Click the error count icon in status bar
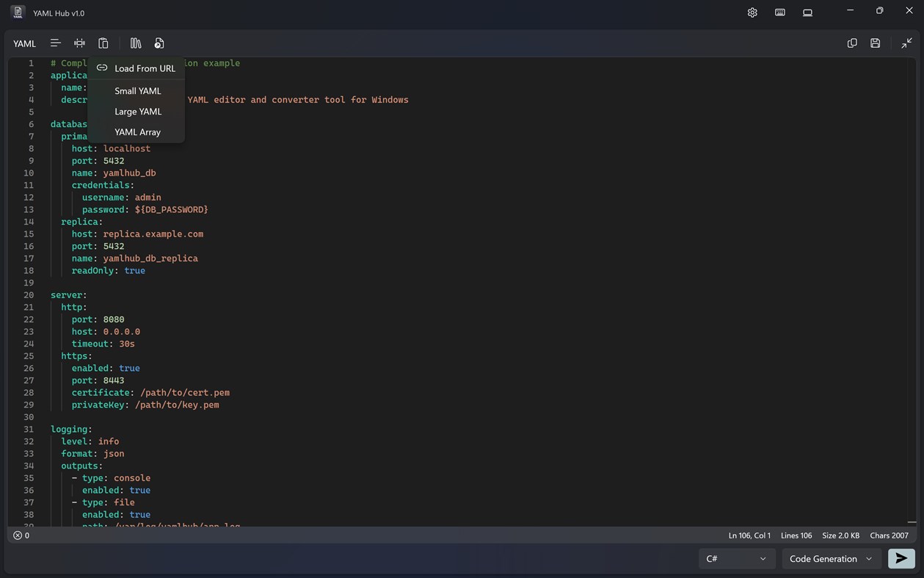The image size is (924, 578). click(18, 535)
